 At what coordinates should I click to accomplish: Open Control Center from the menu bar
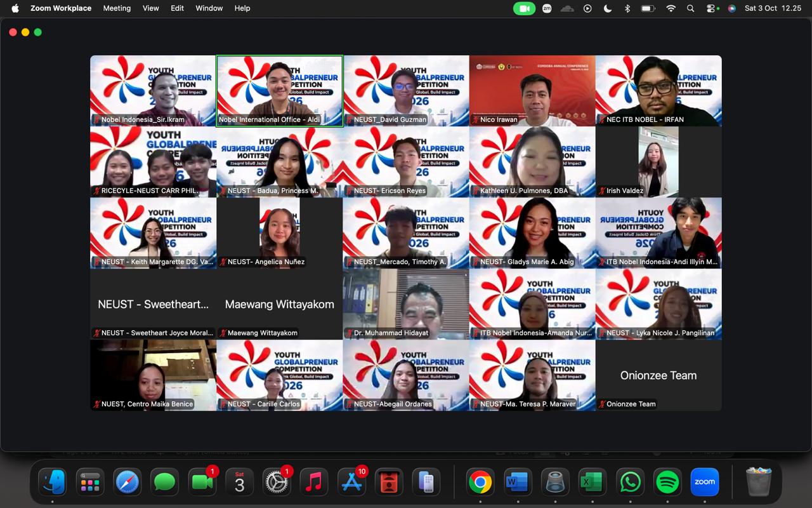pyautogui.click(x=712, y=8)
